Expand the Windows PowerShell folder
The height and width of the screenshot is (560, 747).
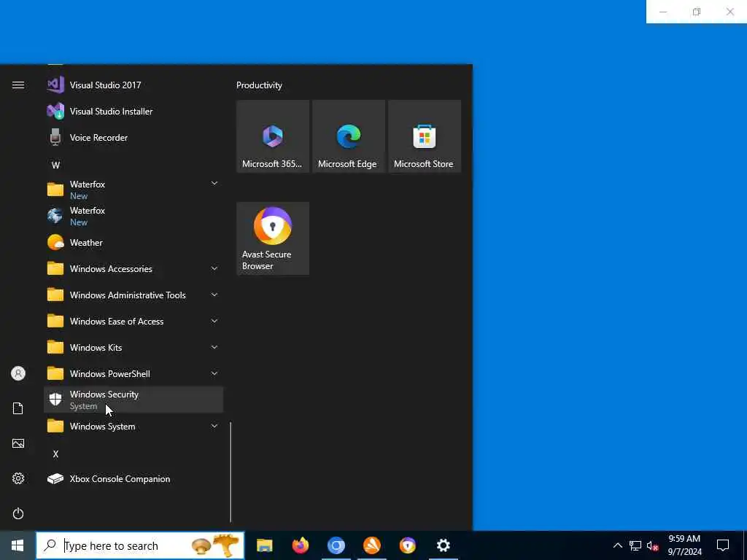tap(133, 373)
